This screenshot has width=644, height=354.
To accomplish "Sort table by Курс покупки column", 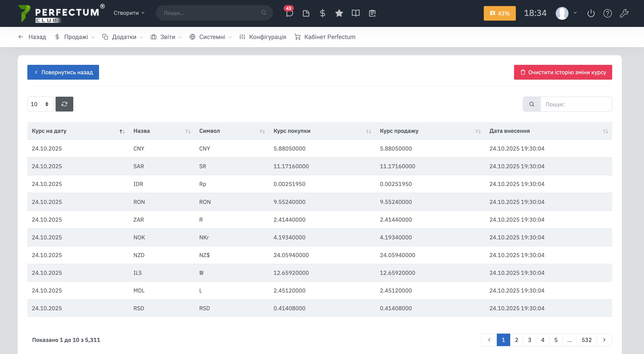I will click(322, 131).
